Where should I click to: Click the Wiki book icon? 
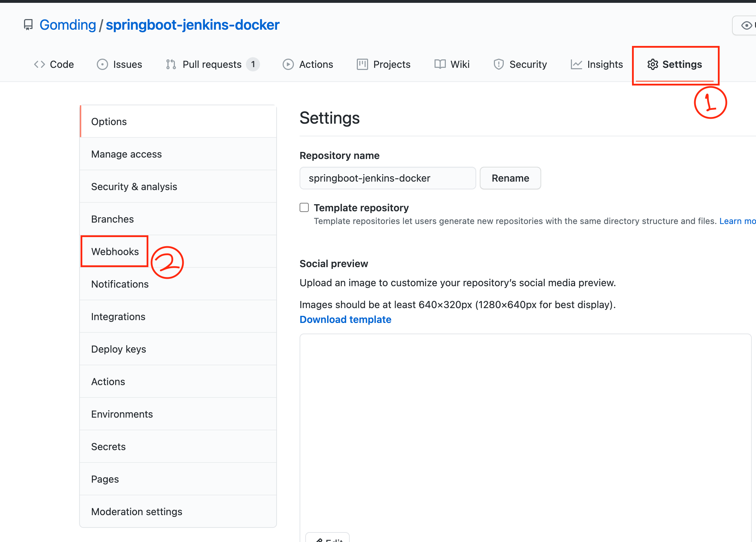[x=440, y=64]
